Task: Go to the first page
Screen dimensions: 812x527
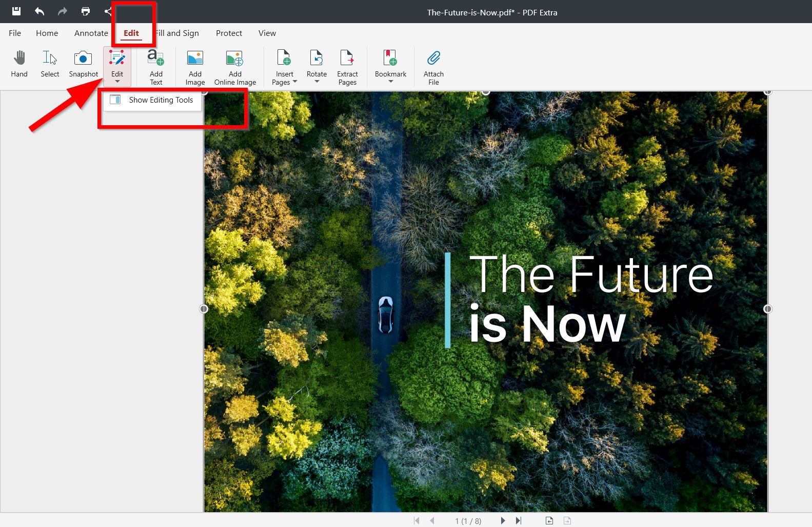Action: tap(417, 520)
